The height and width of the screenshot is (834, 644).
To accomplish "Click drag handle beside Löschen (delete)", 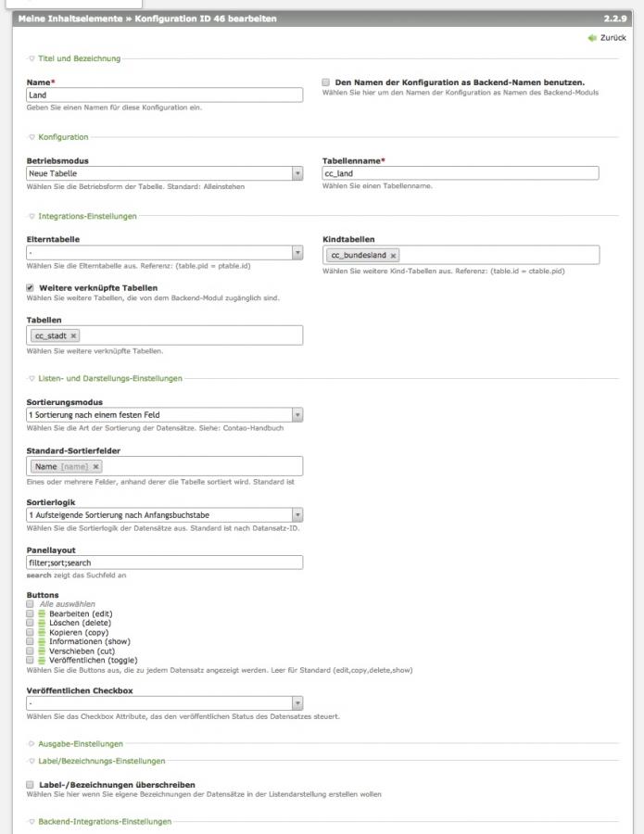I will (x=42, y=623).
